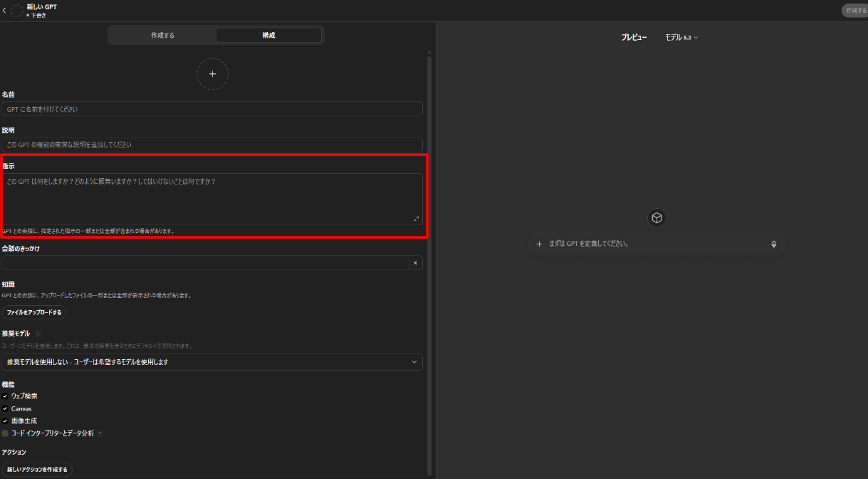This screenshot has height=479, width=868.
Task: Click the plus icon in preview message box
Action: pos(539,244)
